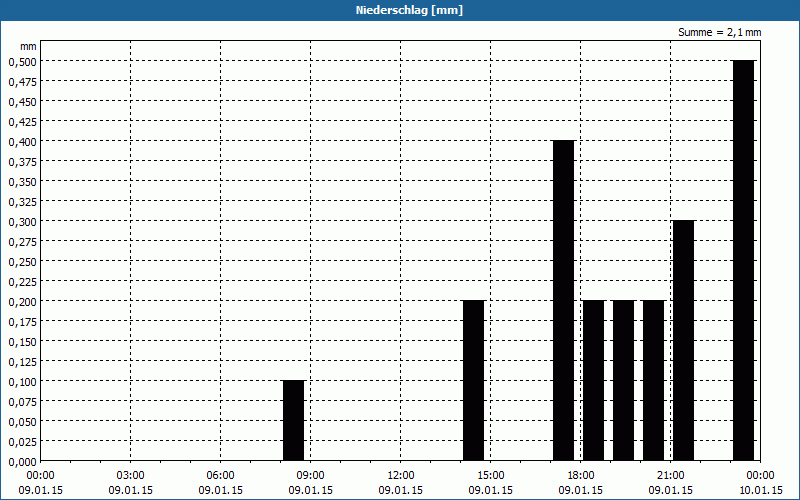Click the 0,075 y-axis value
This screenshot has height=500, width=800.
22,402
